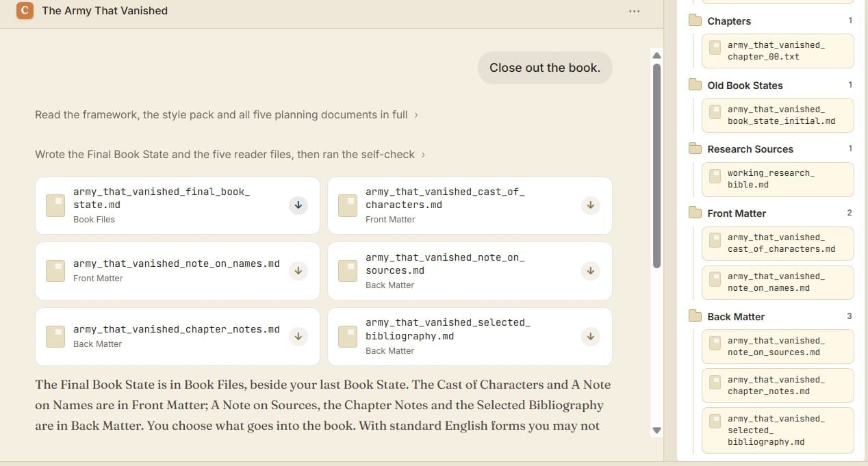The height and width of the screenshot is (466, 868).
Task: Collapse the Chapters folder section
Action: coord(771,21)
